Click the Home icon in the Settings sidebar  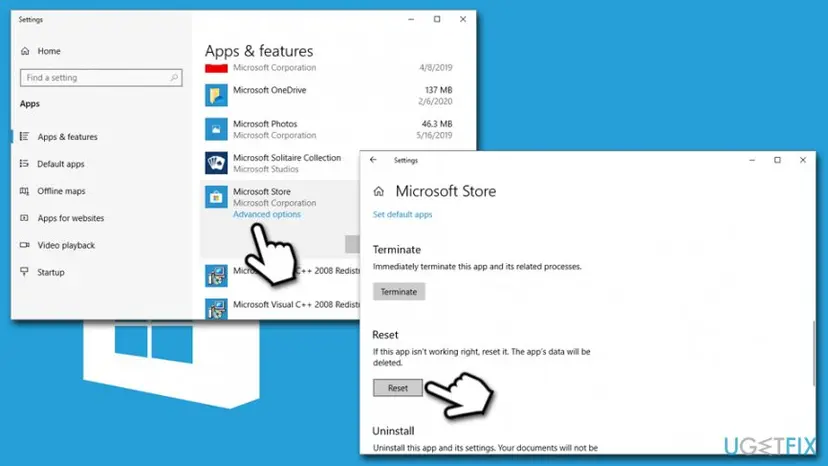coord(25,51)
